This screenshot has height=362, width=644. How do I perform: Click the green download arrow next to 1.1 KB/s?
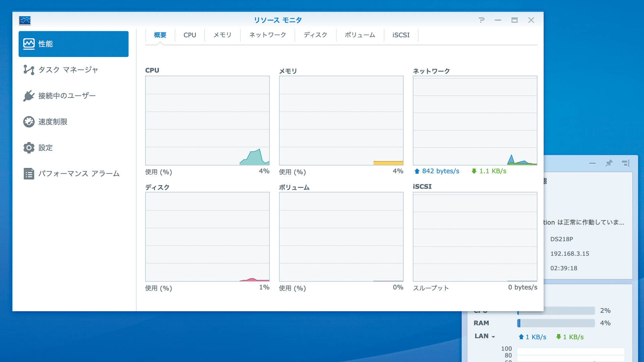coord(474,171)
